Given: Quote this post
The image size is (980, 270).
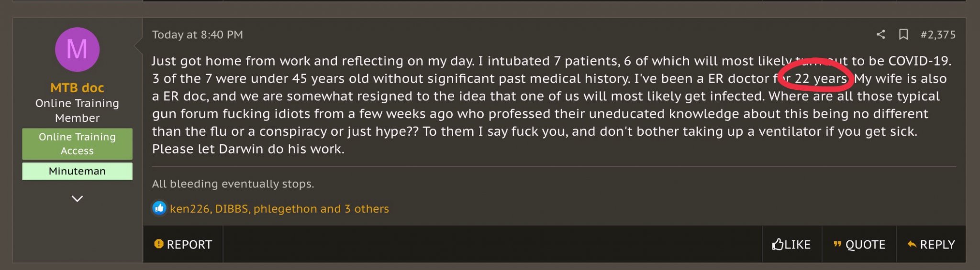Looking at the screenshot, I should click(859, 245).
